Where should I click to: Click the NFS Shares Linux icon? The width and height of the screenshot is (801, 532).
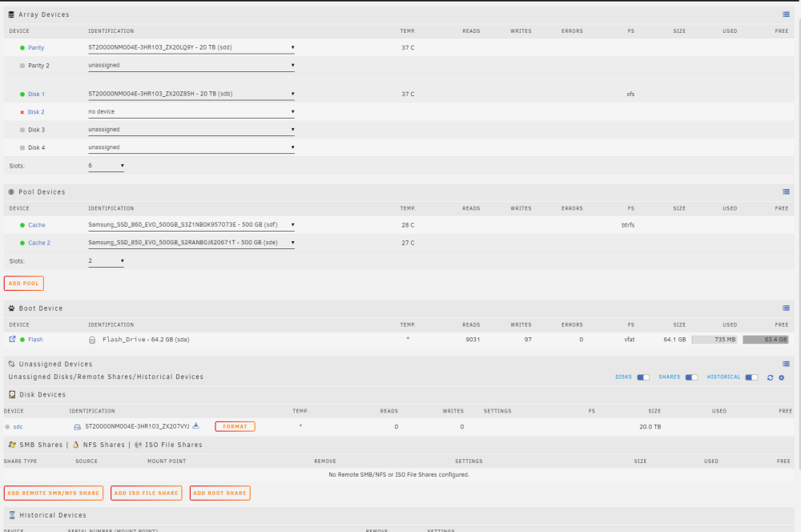(x=76, y=445)
